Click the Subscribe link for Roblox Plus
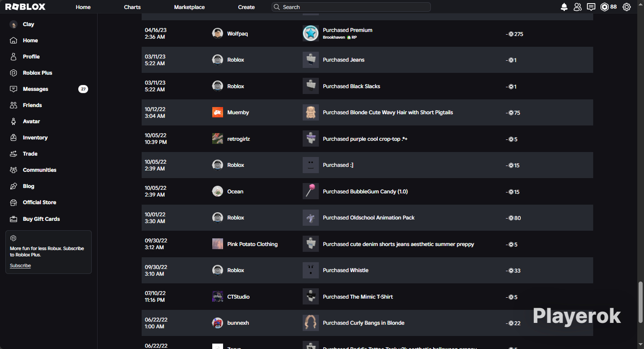 (x=20, y=265)
